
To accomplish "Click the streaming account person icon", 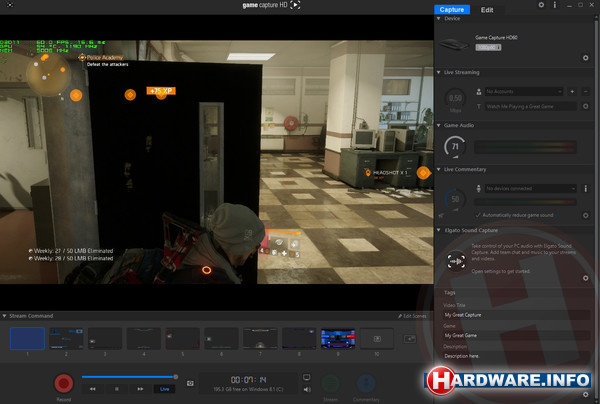I will (479, 92).
